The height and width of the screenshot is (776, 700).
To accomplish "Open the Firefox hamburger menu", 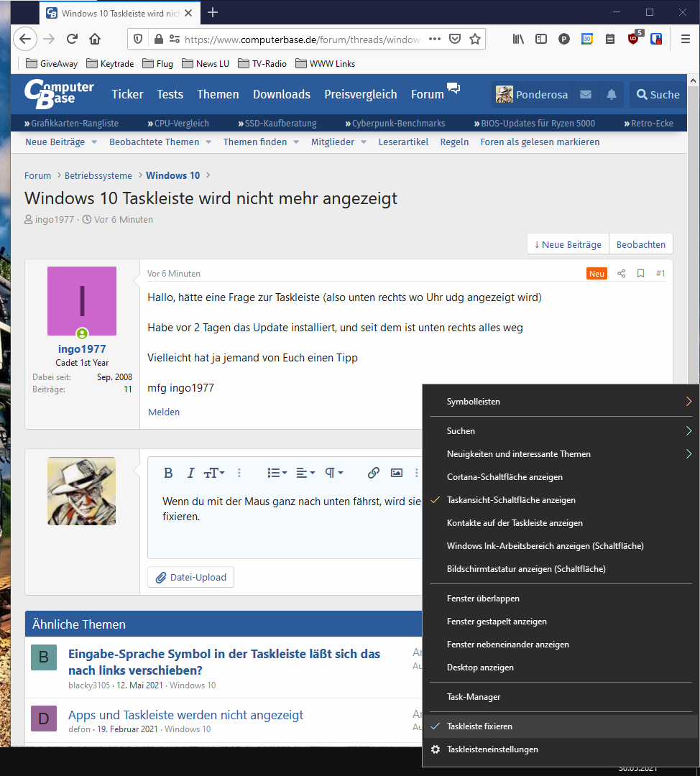I will pos(686,39).
